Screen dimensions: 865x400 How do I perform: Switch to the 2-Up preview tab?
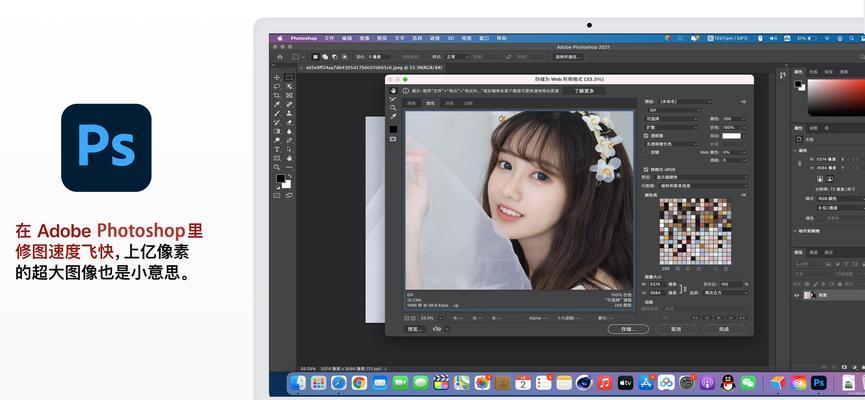tap(450, 103)
